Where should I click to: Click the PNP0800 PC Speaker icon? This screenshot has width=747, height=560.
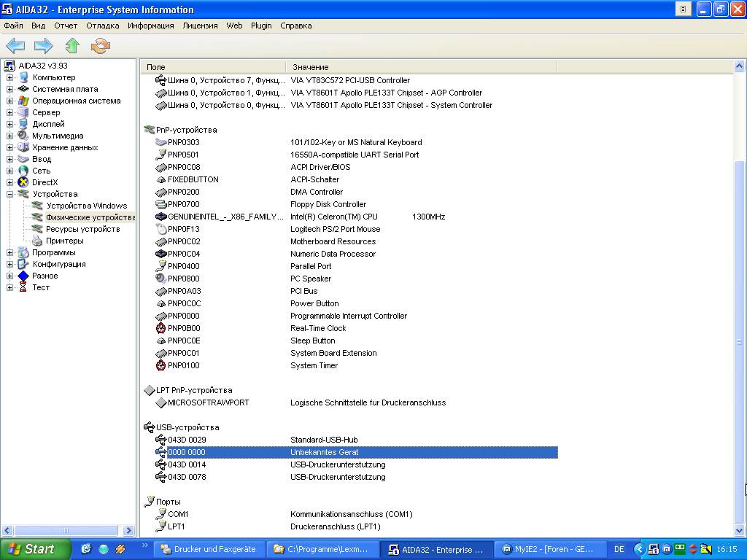161,279
